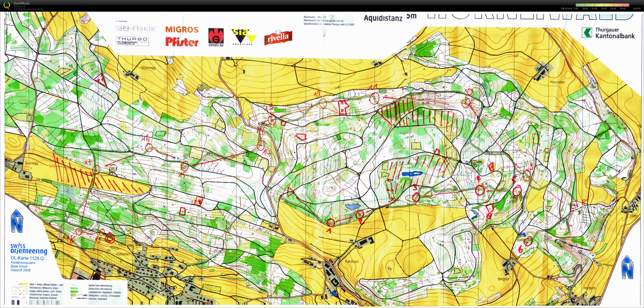The height and width of the screenshot is (308, 644).
Task: Click the Kalchrain place label
Action: tap(352, 261)
